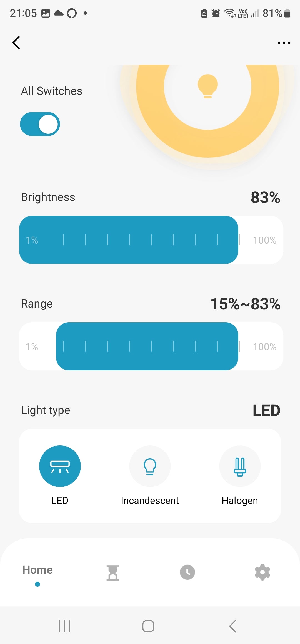300x644 pixels.
Task: Tap the Incandescent label text
Action: pos(150,501)
